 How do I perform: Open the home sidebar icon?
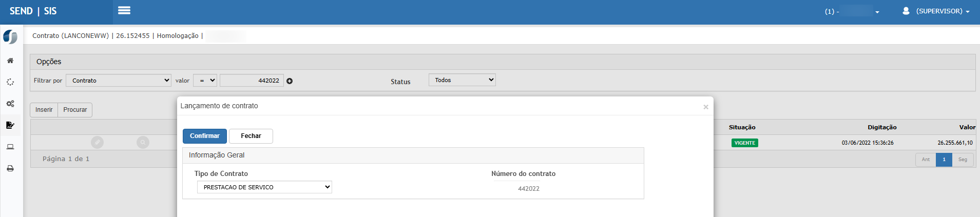10,61
